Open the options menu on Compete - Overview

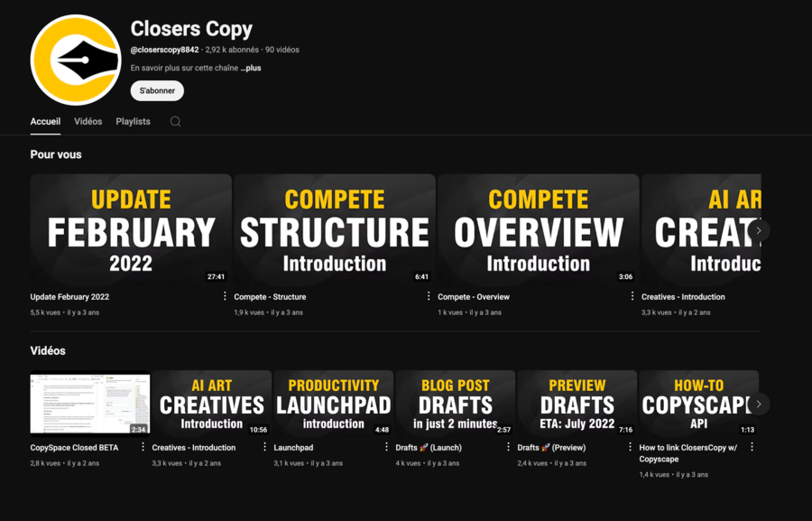coord(631,295)
